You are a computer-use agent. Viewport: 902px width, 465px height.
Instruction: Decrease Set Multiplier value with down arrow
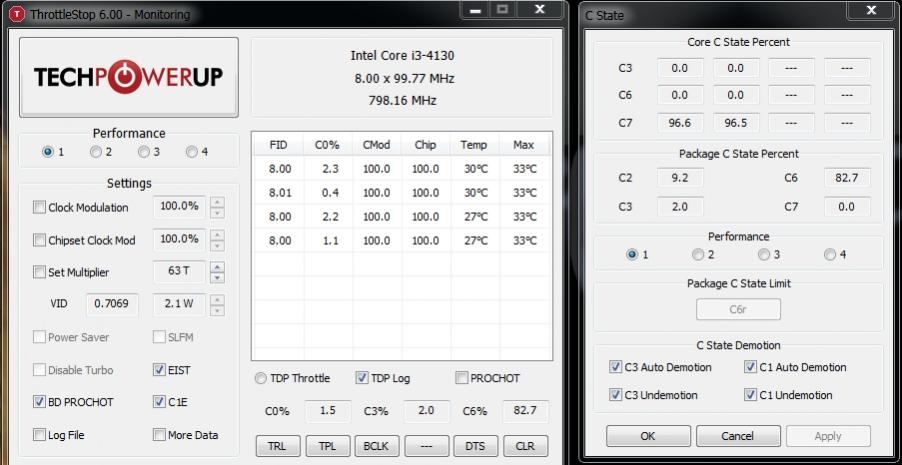click(x=217, y=278)
